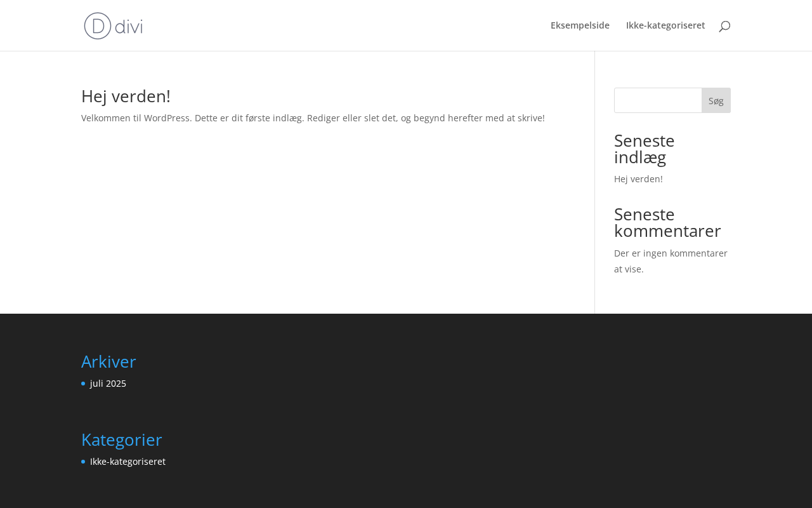Screen dimensions: 812x508
Task: Click the blue bullet beside juli 2025
Action: pyautogui.click(x=83, y=384)
